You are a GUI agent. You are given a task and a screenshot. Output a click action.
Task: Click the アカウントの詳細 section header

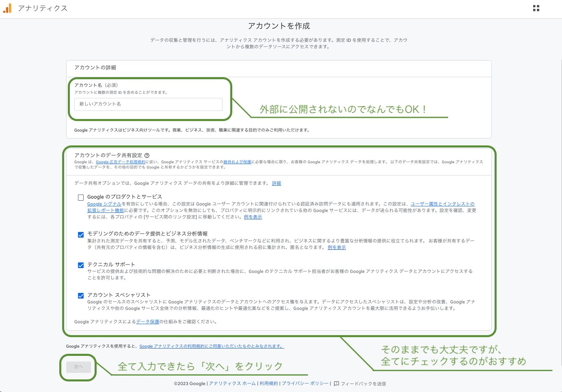click(95, 67)
